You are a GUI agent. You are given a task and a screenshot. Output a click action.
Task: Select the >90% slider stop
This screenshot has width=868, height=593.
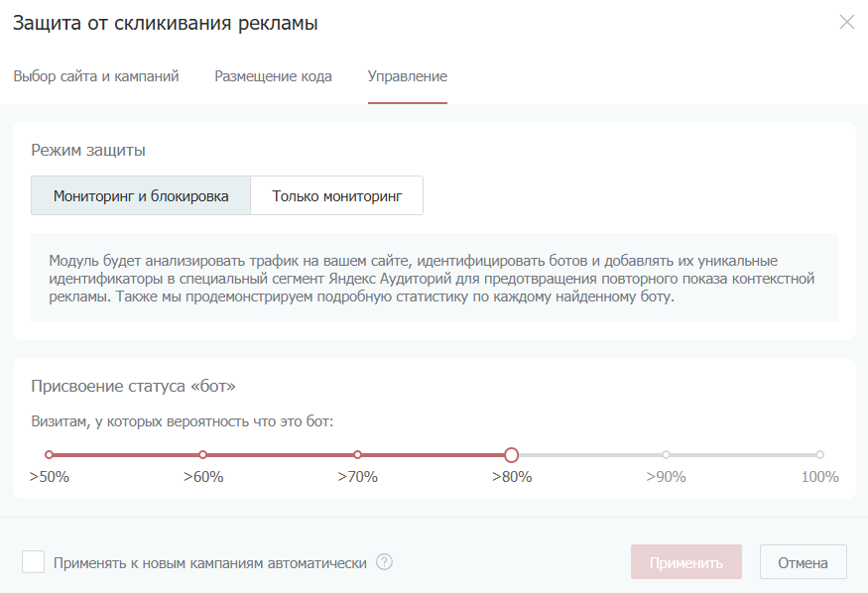666,455
